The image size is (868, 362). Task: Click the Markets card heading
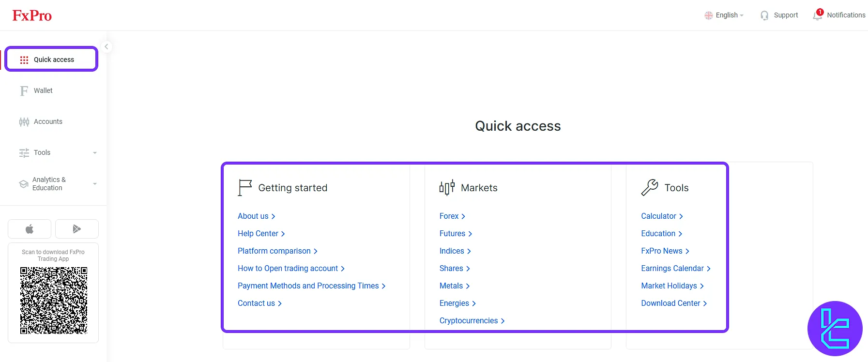tap(479, 188)
